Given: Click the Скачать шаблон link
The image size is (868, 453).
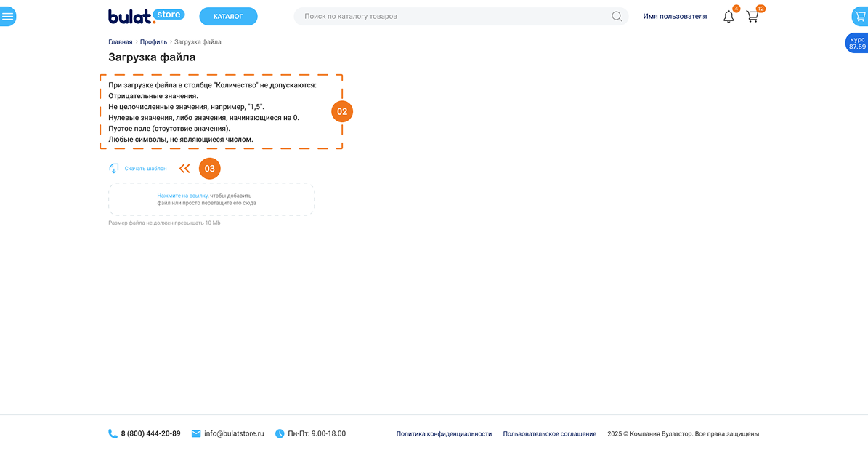Looking at the screenshot, I should (145, 169).
